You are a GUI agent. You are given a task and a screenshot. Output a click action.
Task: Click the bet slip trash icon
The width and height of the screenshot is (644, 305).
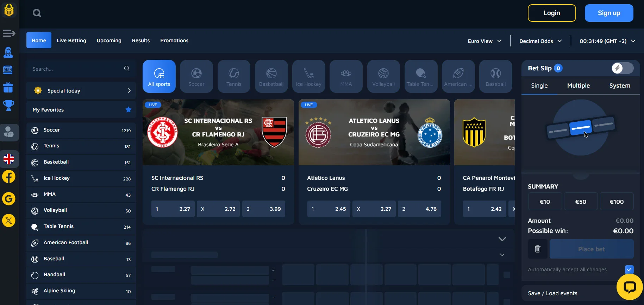click(x=538, y=249)
